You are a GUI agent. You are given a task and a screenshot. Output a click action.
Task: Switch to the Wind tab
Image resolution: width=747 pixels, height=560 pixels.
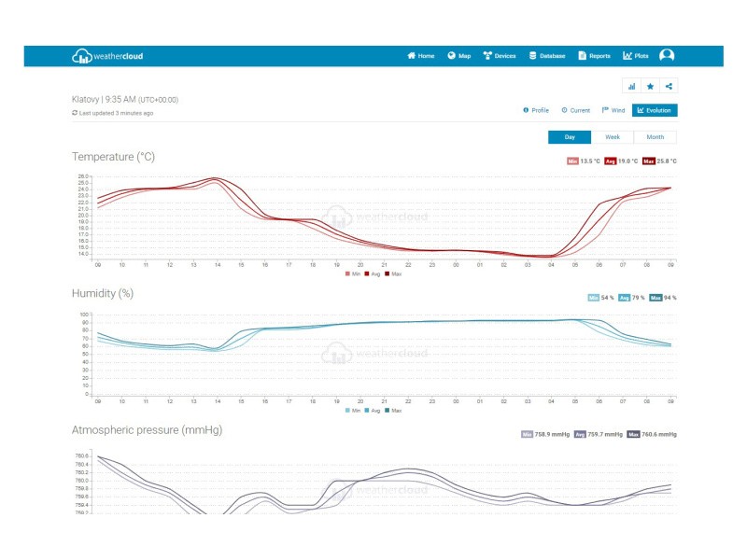pos(613,110)
